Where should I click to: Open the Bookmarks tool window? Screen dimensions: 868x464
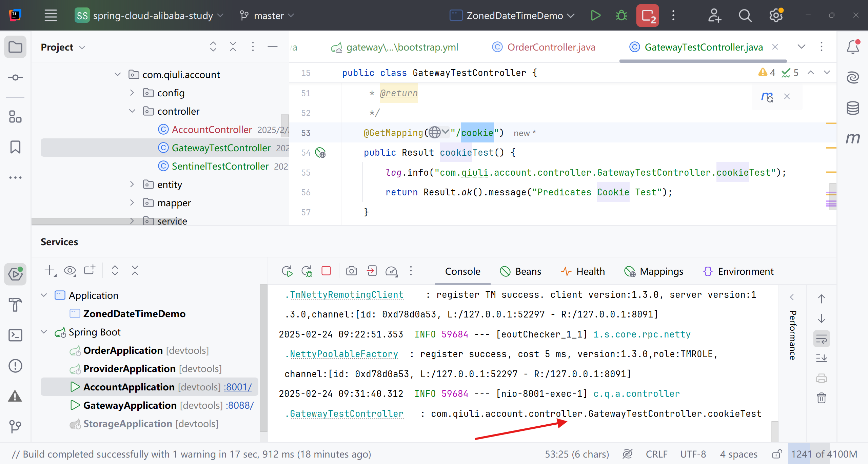coord(15,147)
